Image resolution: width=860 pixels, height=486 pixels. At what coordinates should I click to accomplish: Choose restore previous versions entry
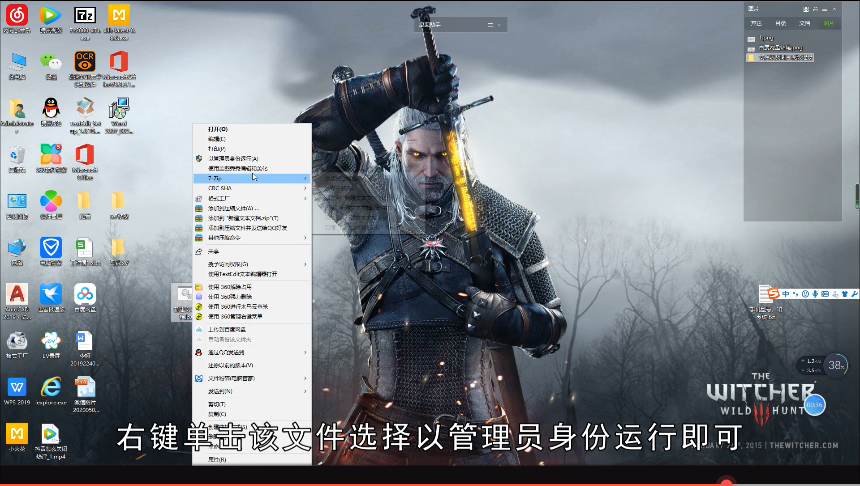pyautogui.click(x=252, y=365)
